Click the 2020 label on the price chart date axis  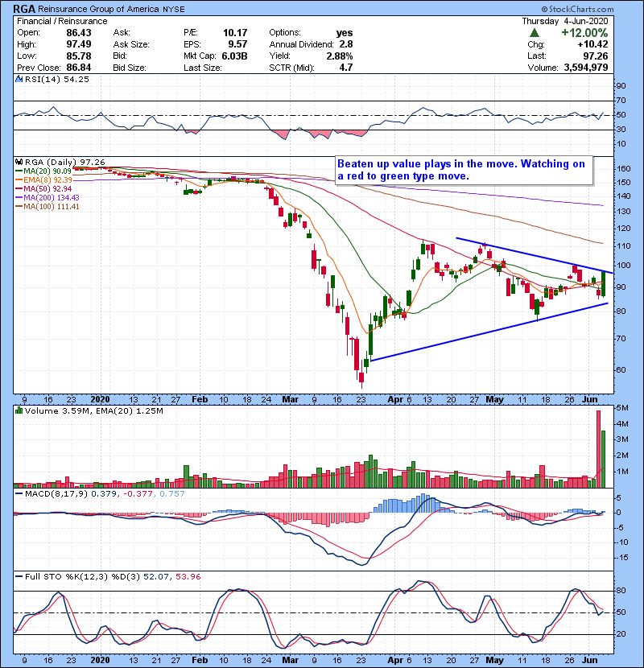(100, 400)
